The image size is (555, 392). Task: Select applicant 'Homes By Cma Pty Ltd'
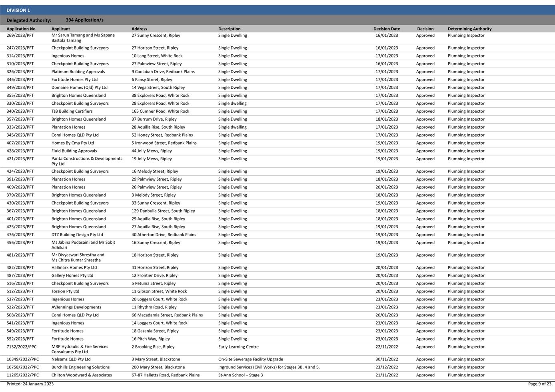coord(72,143)
